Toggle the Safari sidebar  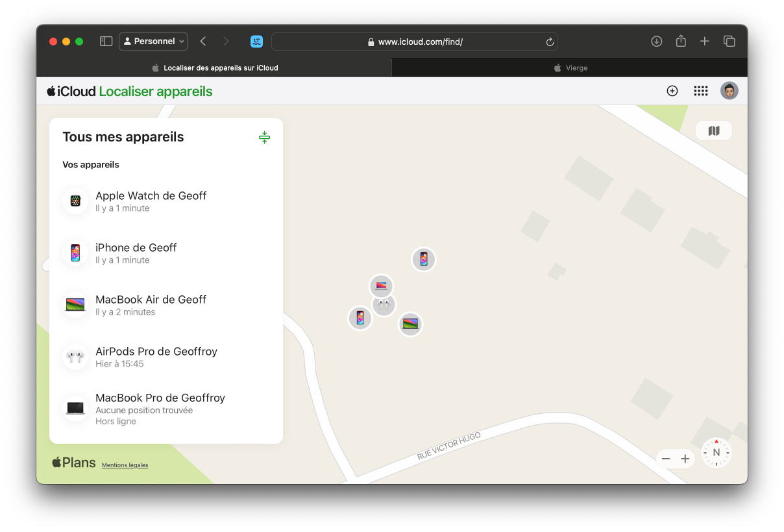click(106, 42)
